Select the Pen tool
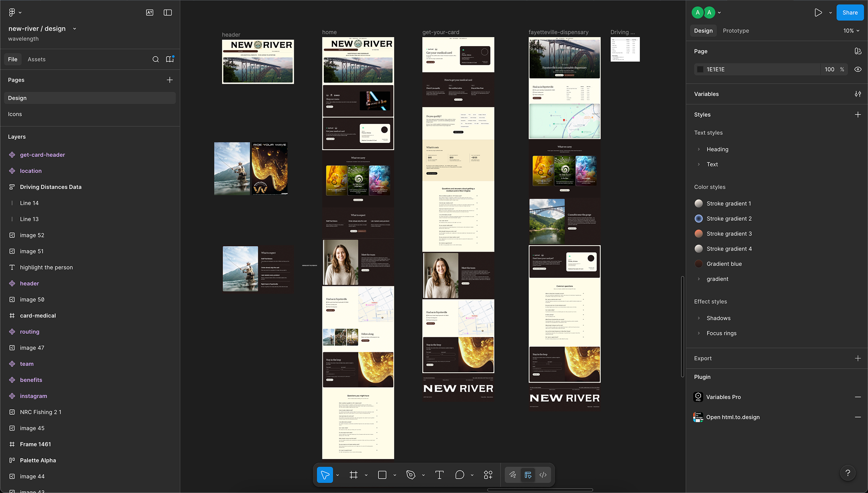 (410, 475)
